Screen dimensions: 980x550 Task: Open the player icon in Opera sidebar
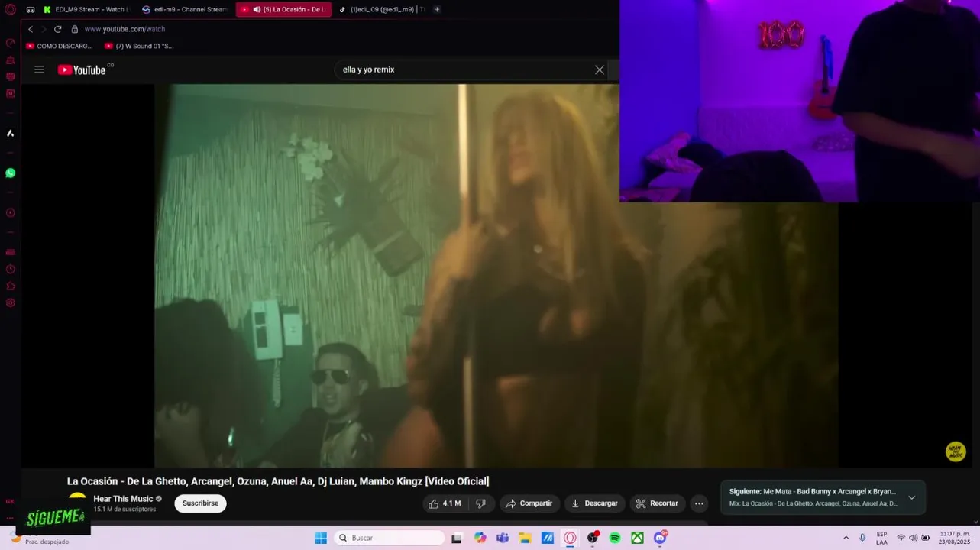tap(10, 212)
